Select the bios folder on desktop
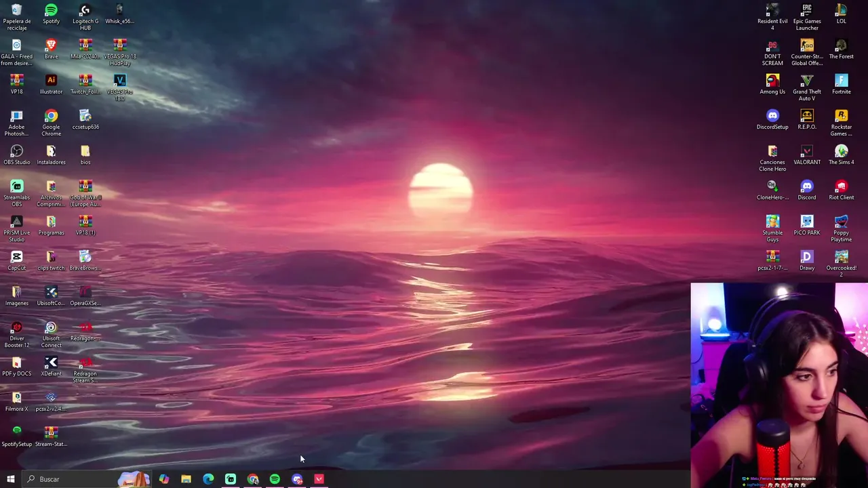The image size is (868, 488). [85, 155]
